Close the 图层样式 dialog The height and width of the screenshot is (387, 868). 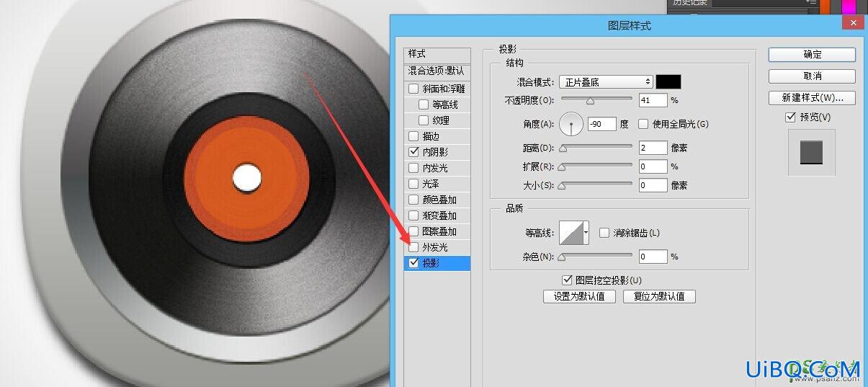click(x=854, y=22)
